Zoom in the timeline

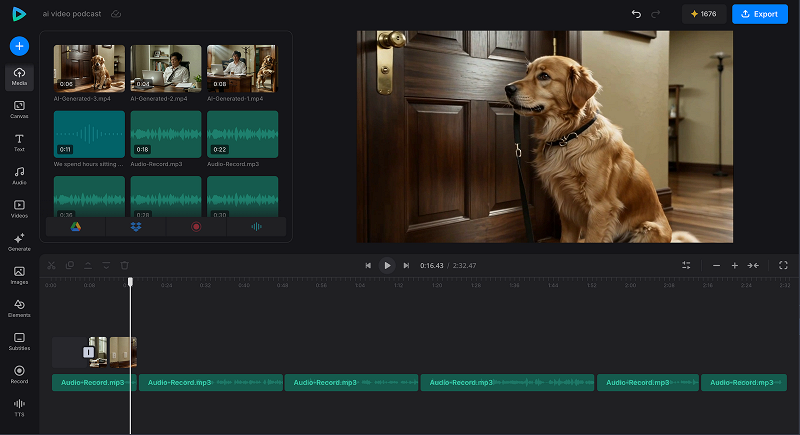[735, 265]
